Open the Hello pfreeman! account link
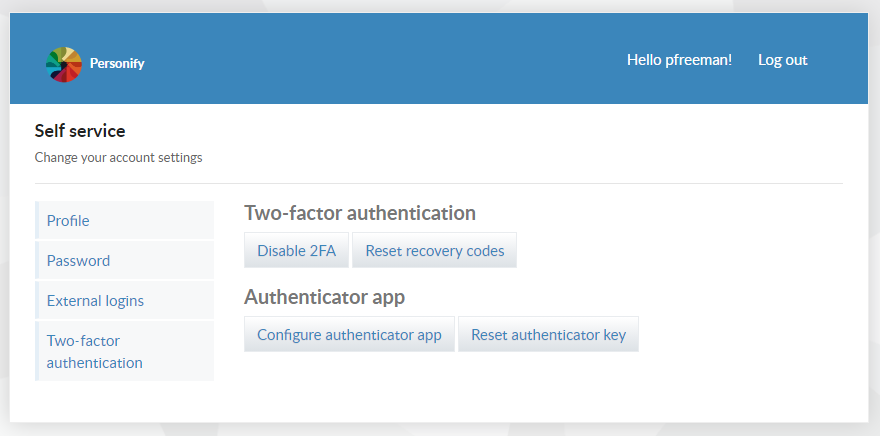The width and height of the screenshot is (880, 436). (679, 60)
